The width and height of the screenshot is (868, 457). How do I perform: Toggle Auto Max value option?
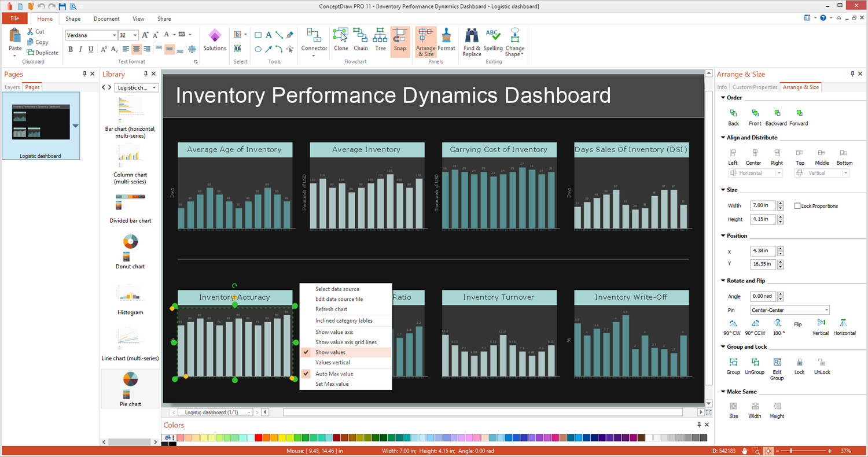pyautogui.click(x=334, y=374)
